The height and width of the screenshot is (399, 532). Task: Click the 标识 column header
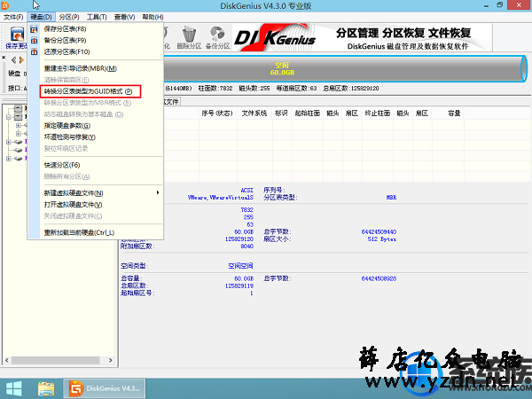281,113
